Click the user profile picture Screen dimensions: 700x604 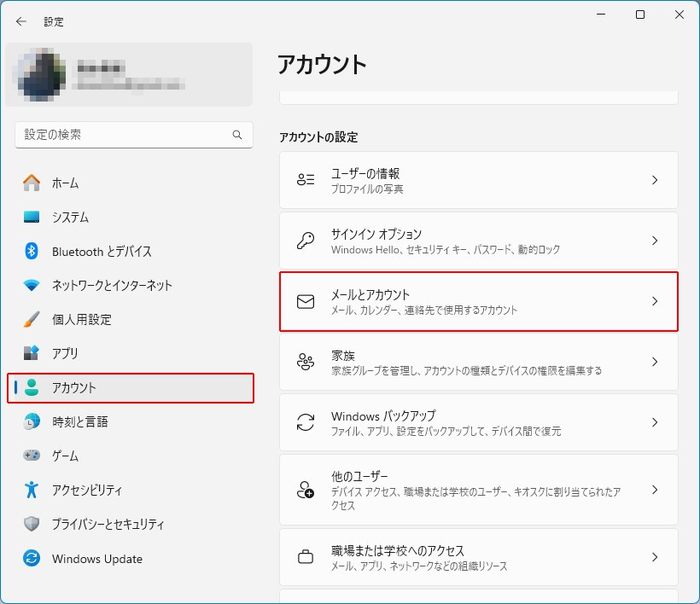coord(39,74)
